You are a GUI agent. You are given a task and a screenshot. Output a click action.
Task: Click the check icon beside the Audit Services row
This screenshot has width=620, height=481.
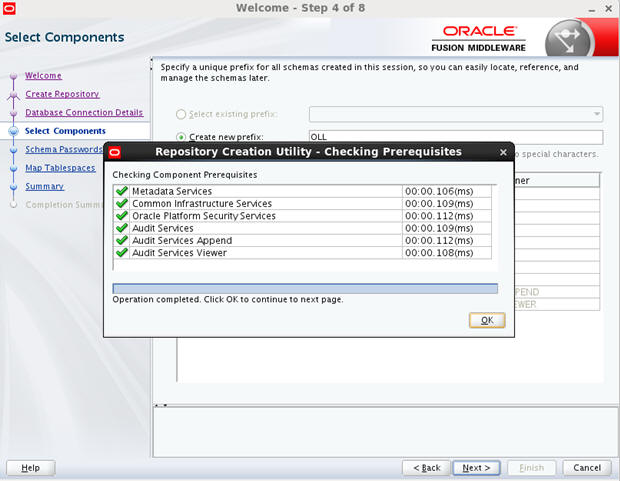click(122, 228)
